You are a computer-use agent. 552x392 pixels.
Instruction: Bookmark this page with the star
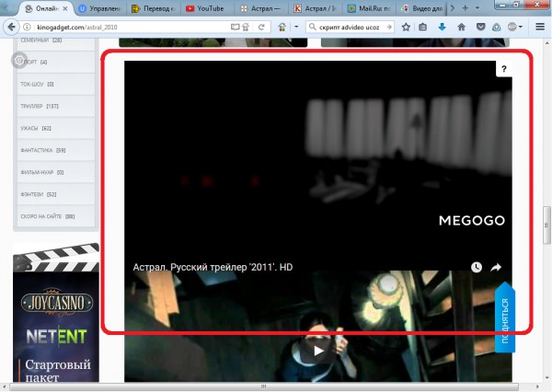tap(406, 27)
